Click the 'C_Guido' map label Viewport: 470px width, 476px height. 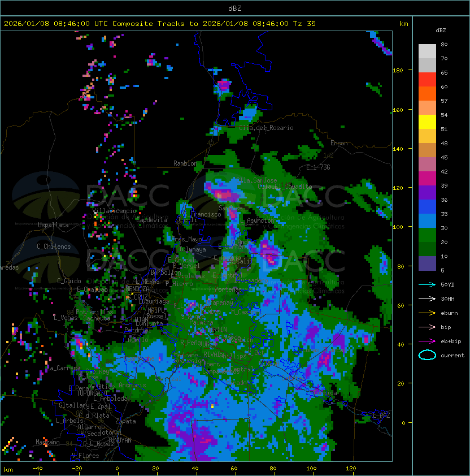(69, 281)
